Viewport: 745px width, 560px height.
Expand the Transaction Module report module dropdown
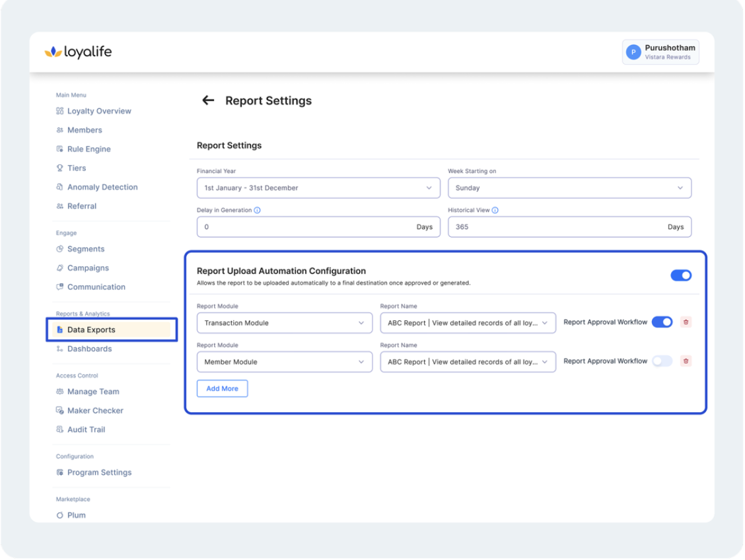(x=285, y=323)
